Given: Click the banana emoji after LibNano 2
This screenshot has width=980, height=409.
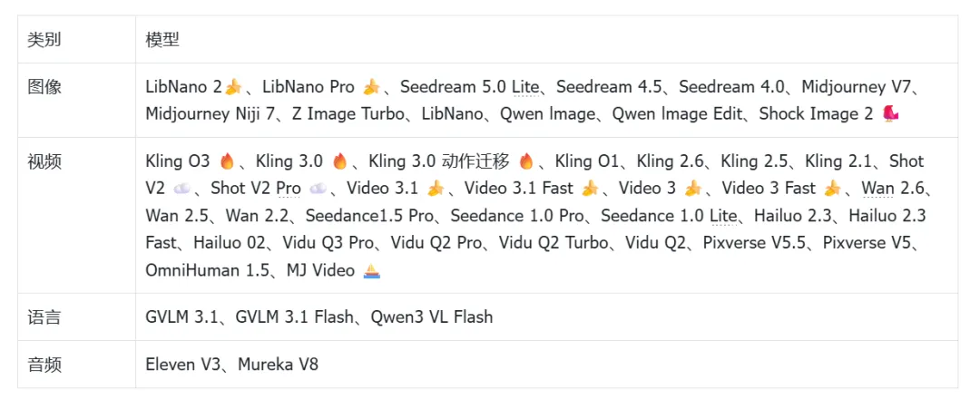Looking at the screenshot, I should pyautogui.click(x=233, y=87).
